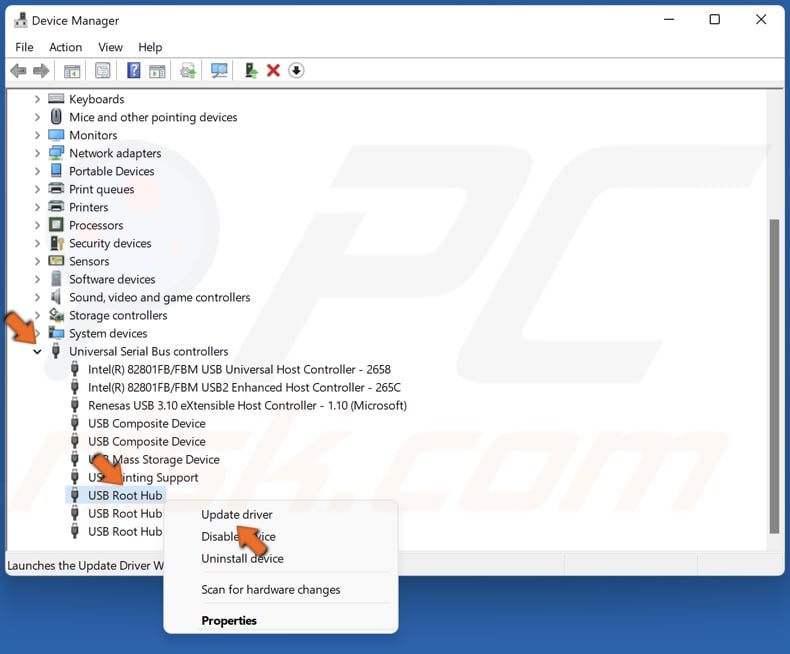790x654 pixels.
Task: Click the Keyboards category icon
Action: click(56, 99)
